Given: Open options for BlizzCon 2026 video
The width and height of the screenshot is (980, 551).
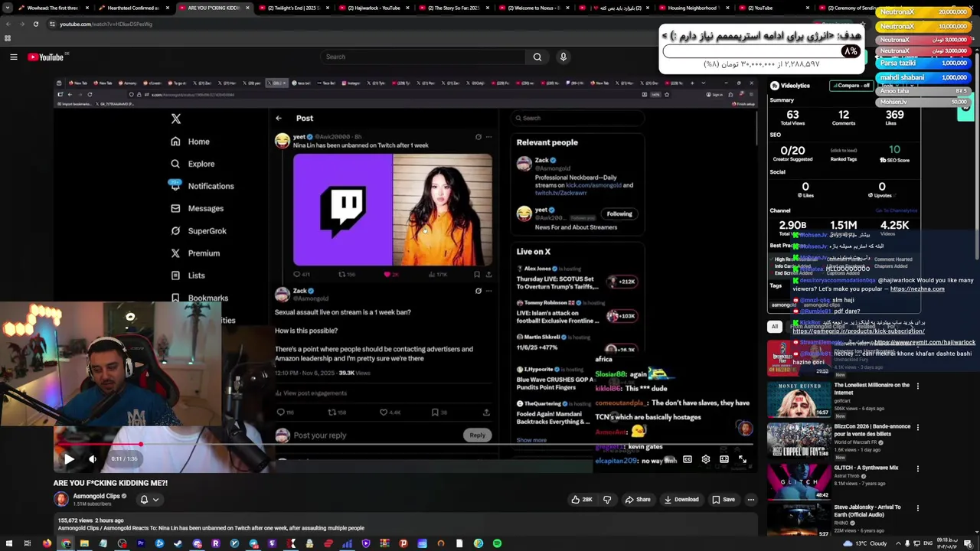Looking at the screenshot, I should tap(917, 427).
